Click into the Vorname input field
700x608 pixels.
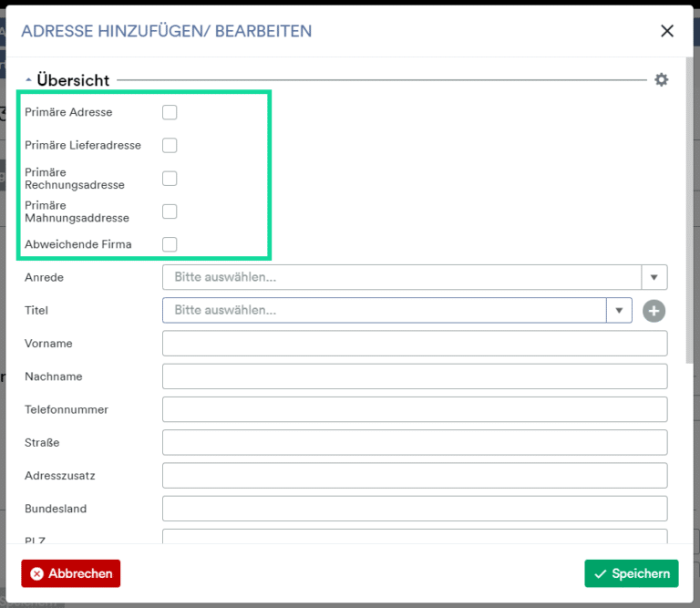coord(414,344)
